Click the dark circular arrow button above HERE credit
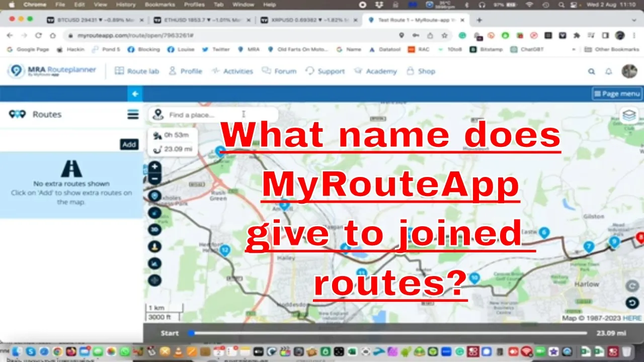This screenshot has height=362, width=644. [632, 303]
